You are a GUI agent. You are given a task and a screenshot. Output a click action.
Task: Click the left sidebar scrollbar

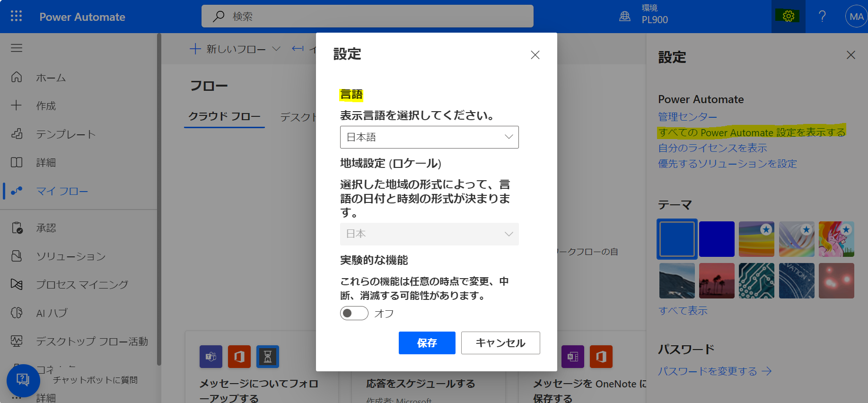click(x=159, y=199)
